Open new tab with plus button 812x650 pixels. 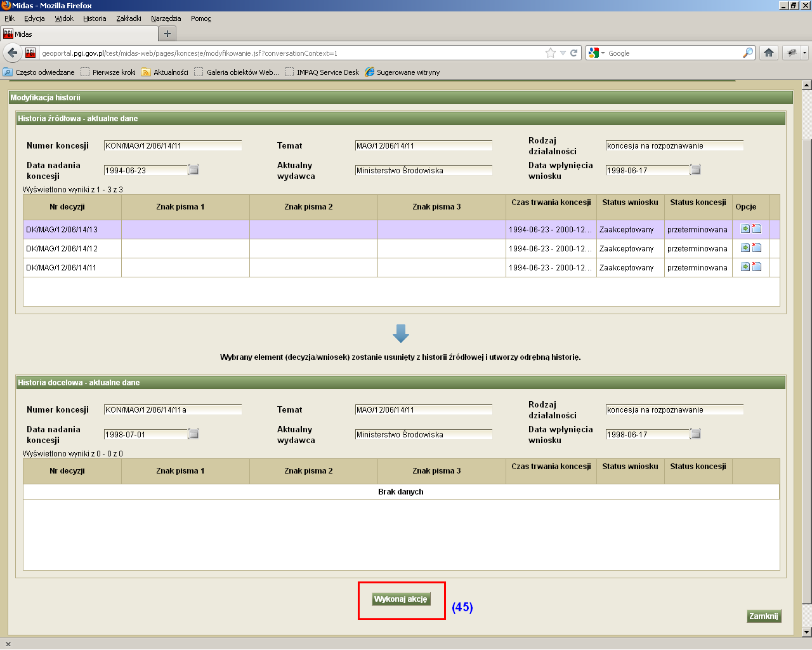[x=167, y=34]
